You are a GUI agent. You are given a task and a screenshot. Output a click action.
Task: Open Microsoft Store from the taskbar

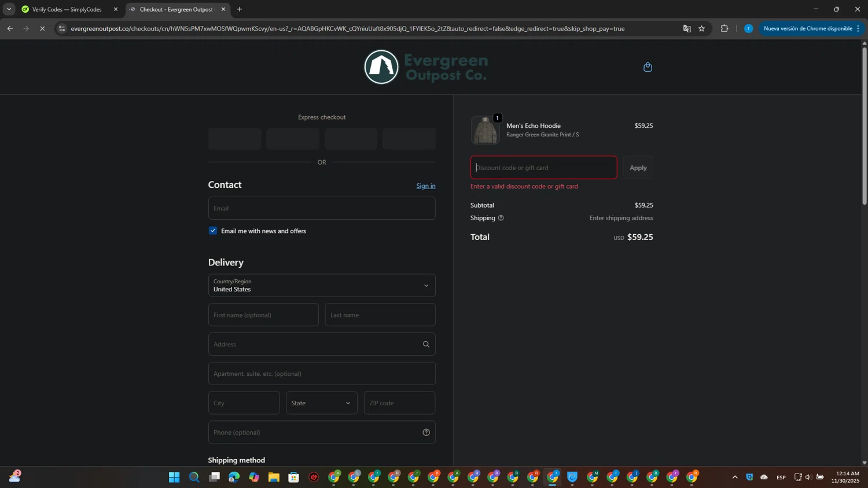point(294,477)
